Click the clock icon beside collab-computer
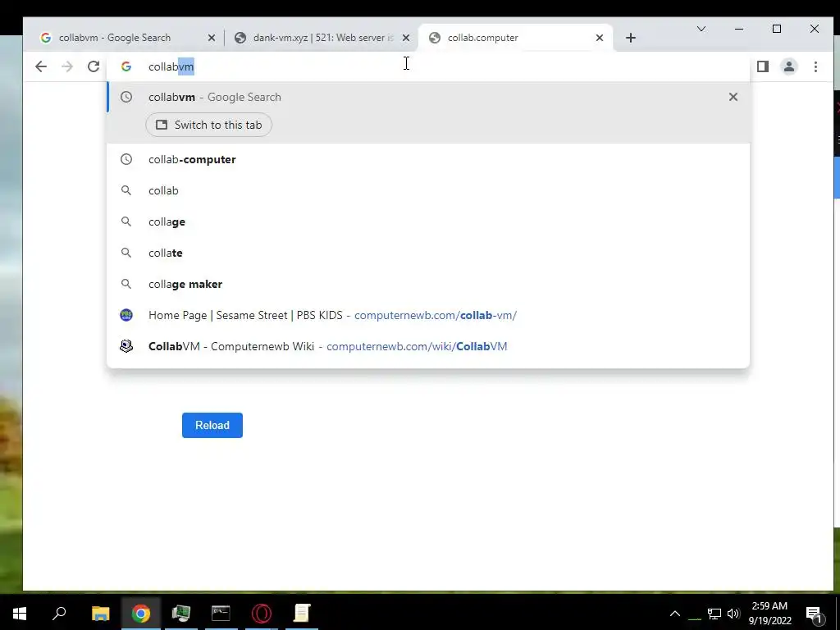The image size is (840, 630). 126,160
